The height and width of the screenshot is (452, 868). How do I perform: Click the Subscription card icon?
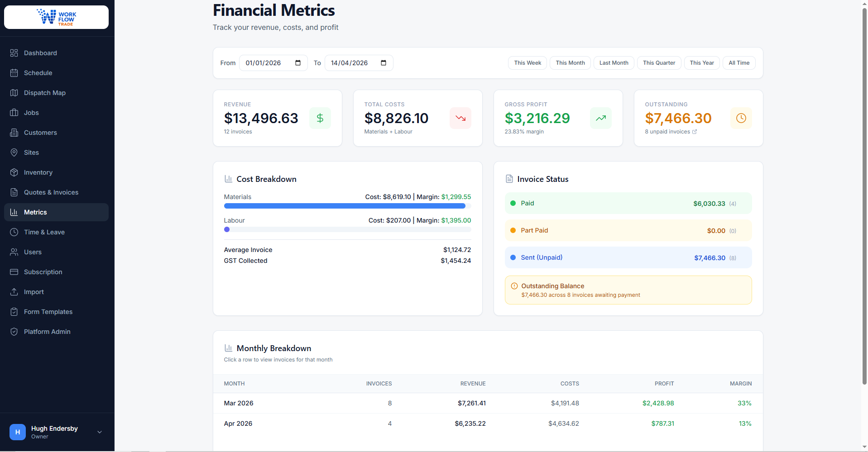tap(14, 272)
